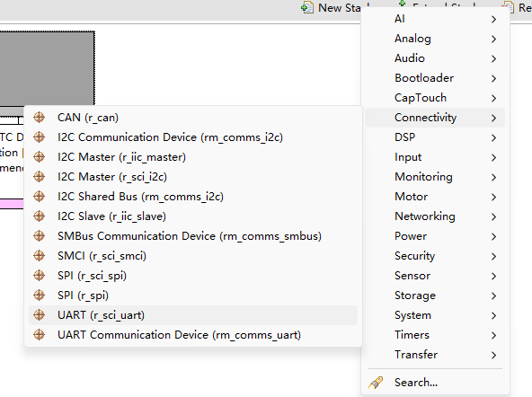Screen dimensions: 532x397
Task: Click the Search flashlight icon
Action: tap(376, 383)
